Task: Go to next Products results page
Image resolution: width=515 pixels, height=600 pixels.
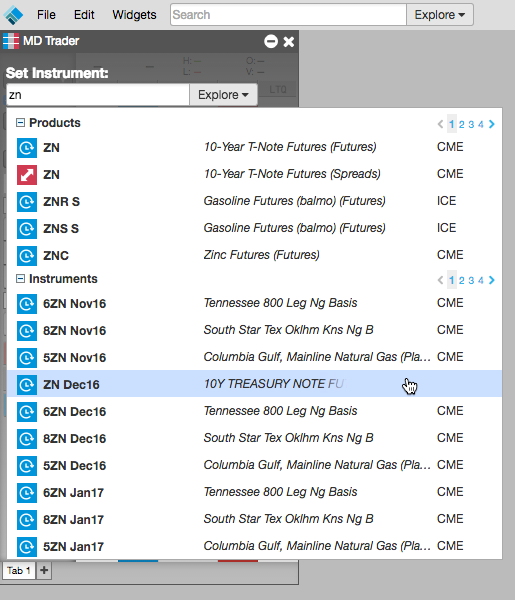Action: click(492, 124)
